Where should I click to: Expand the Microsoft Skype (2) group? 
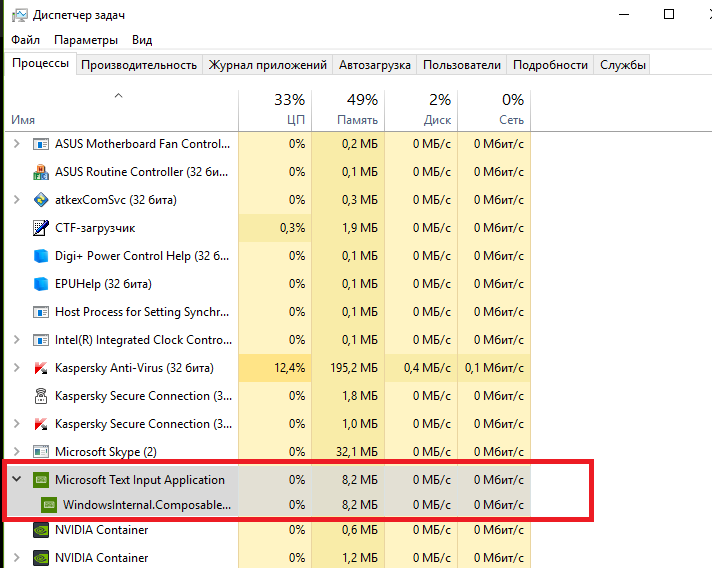coord(17,452)
